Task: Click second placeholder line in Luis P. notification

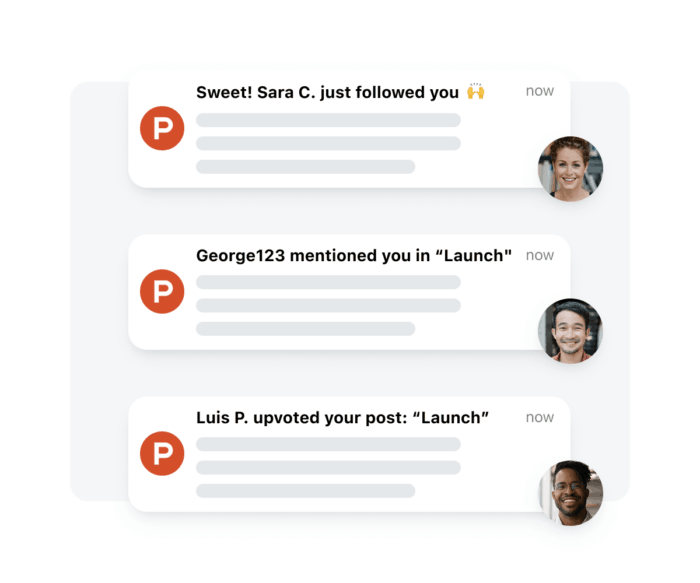Action: [x=328, y=467]
